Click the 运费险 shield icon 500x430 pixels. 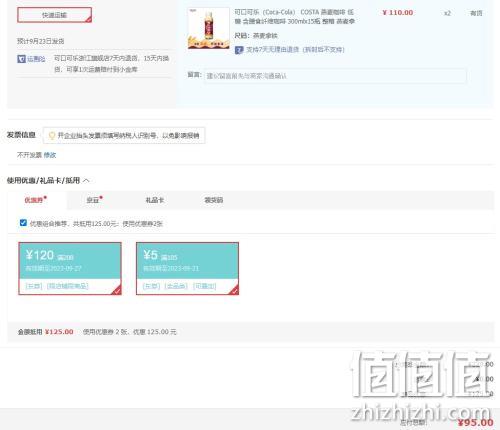tap(21, 59)
